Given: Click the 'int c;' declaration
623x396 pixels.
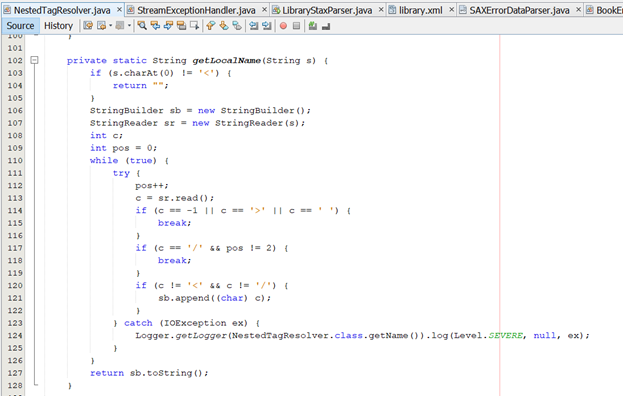Looking at the screenshot, I should [x=106, y=135].
